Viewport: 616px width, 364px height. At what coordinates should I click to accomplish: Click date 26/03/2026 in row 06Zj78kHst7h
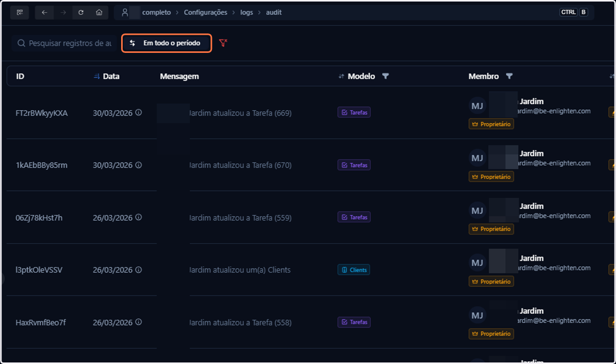pos(112,218)
